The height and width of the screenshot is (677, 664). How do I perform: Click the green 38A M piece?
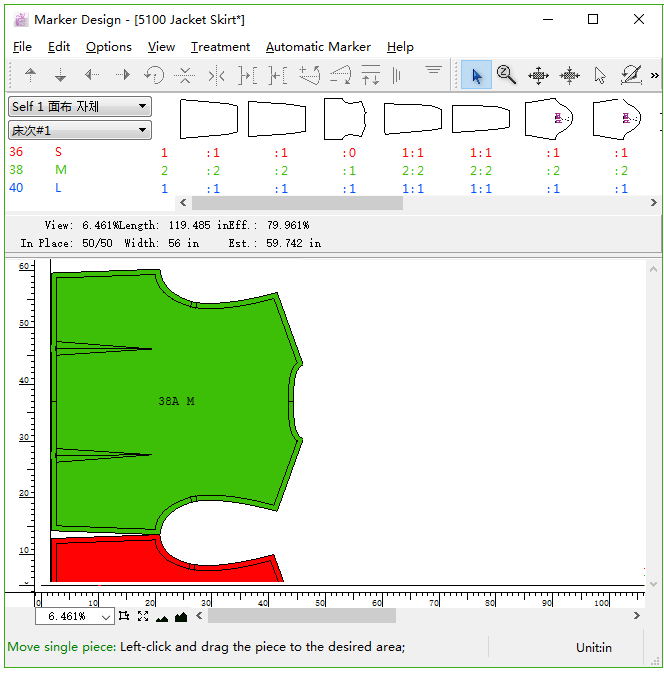[177, 401]
